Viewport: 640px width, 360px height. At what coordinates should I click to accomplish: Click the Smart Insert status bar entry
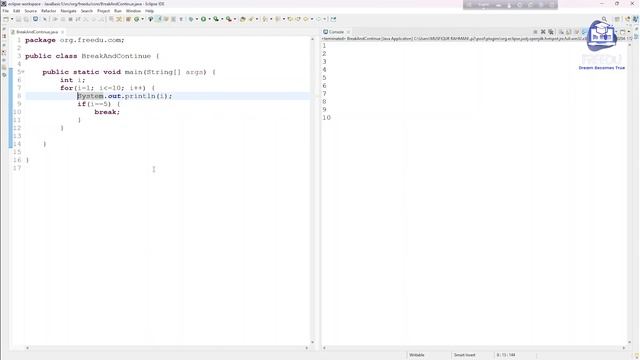coord(464,355)
